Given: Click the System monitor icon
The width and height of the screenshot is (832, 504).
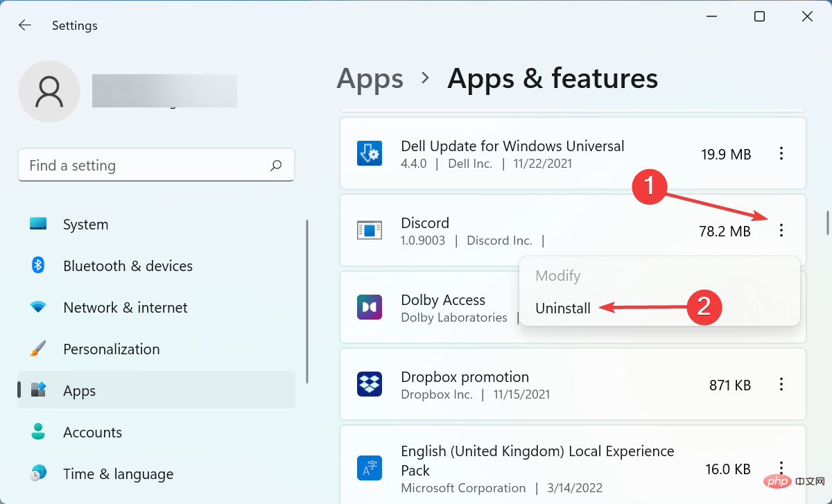Looking at the screenshot, I should tap(38, 224).
